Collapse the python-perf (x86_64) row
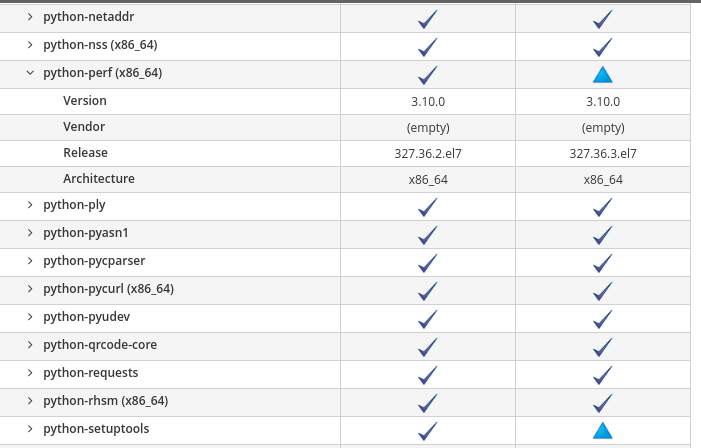Image resolution: width=701 pixels, height=448 pixels. point(30,72)
